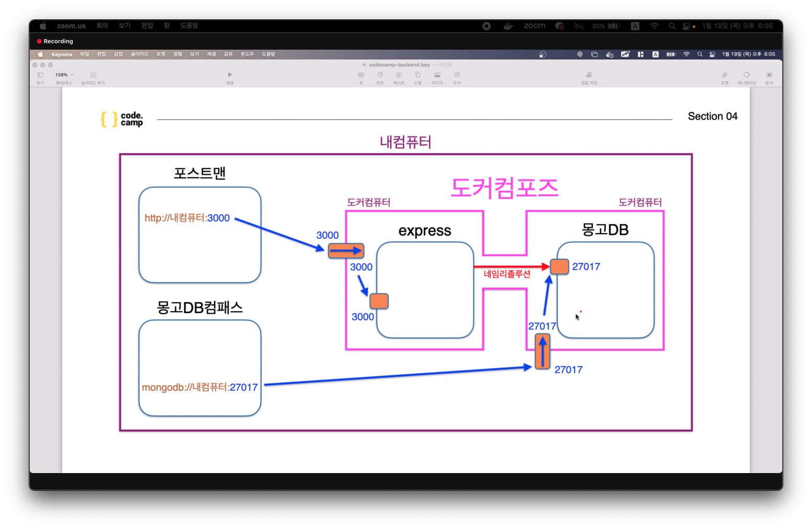The image size is (812, 529).
Task: Click the top bar date and time 오후 6:05
Action: (x=737, y=26)
